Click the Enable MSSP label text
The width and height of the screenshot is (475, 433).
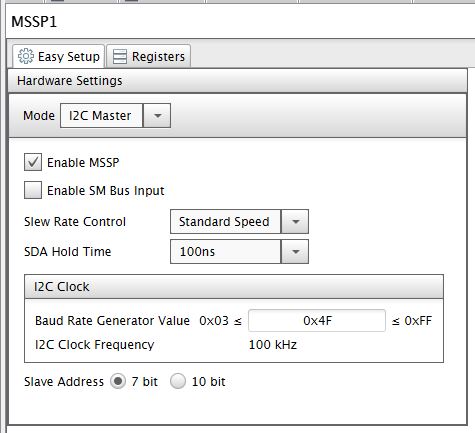[x=83, y=163]
